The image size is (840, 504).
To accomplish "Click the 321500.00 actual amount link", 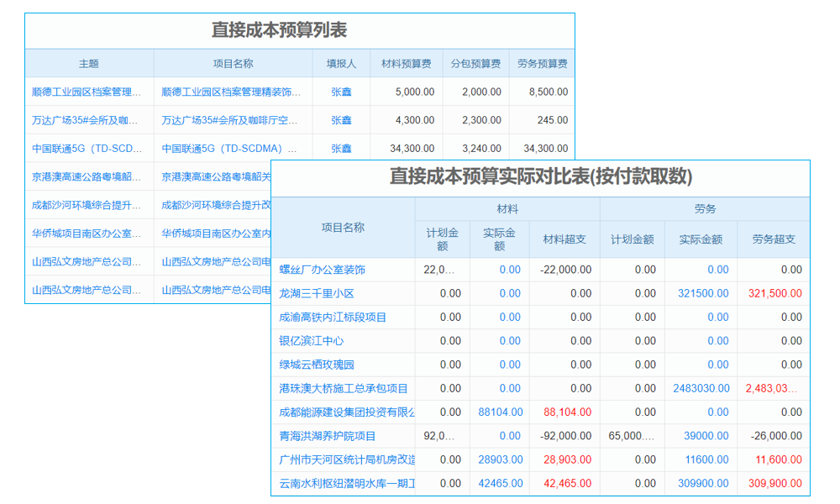I will click(701, 293).
